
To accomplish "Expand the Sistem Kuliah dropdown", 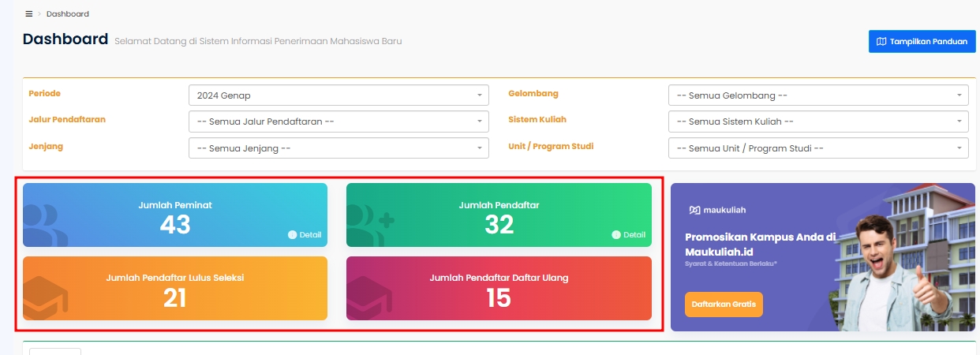I will point(817,121).
